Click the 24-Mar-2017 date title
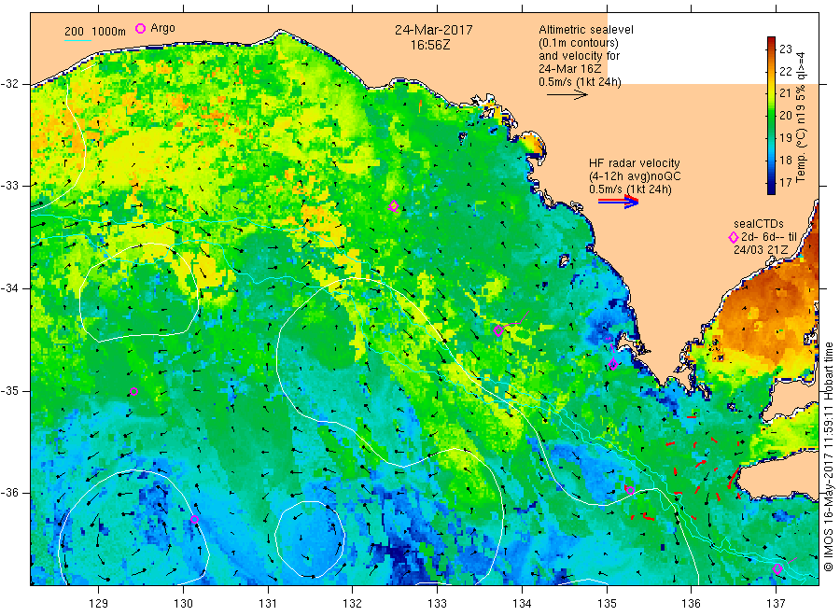 [x=433, y=30]
